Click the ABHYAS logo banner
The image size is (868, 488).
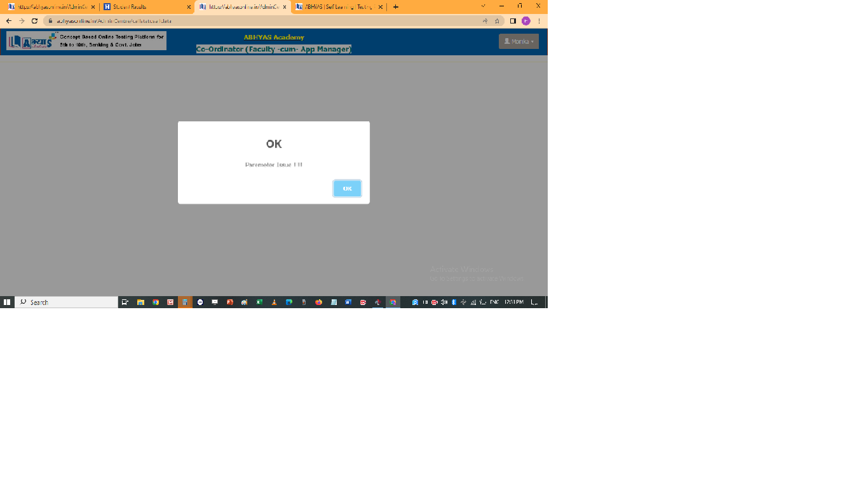point(86,41)
